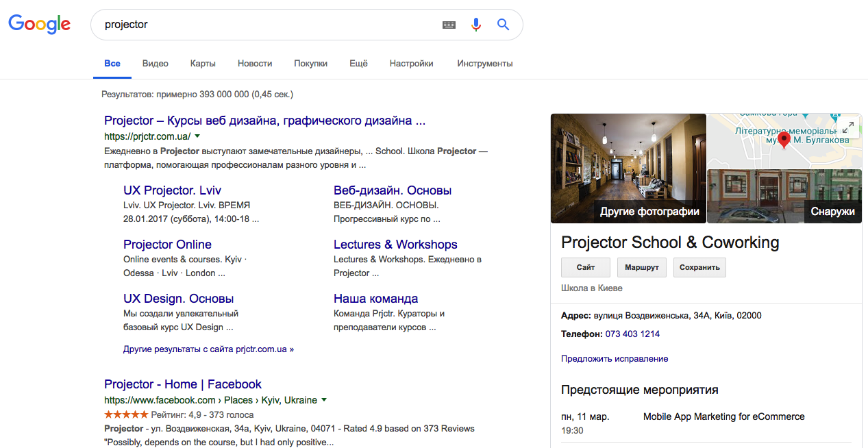Open the Lectures & Workshops sitelink
Screen dimensions: 868x448
395,245
